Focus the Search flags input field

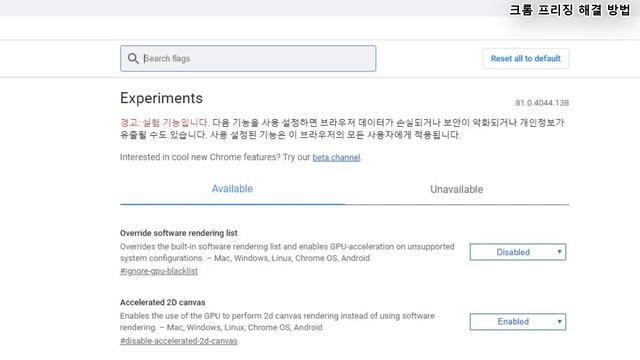[x=248, y=58]
